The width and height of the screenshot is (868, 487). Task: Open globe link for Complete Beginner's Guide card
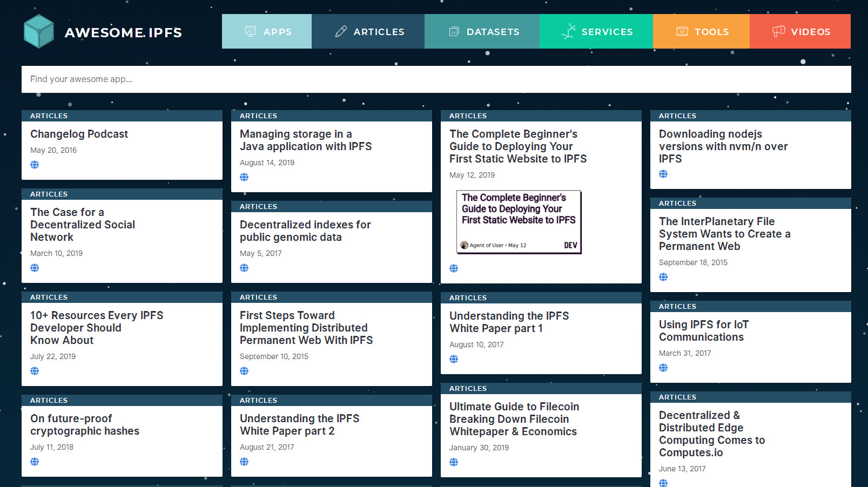454,268
